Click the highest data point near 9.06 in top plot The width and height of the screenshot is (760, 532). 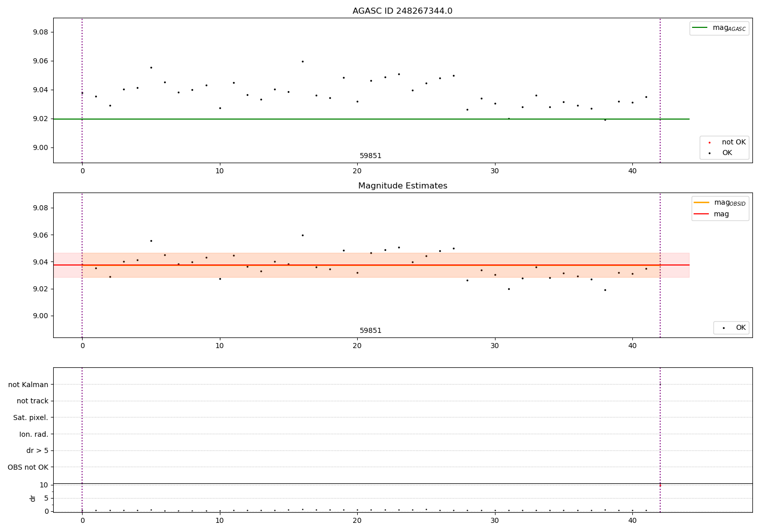(302, 61)
